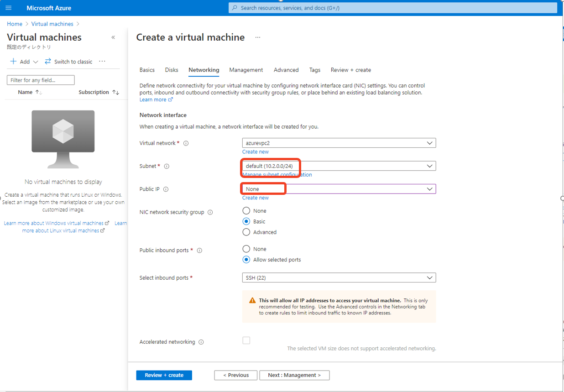This screenshot has width=564, height=392.
Task: Click the blue Review + create button
Action: 164,375
